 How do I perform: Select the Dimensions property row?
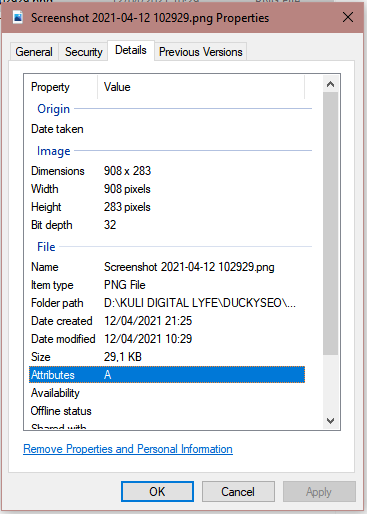(x=167, y=171)
